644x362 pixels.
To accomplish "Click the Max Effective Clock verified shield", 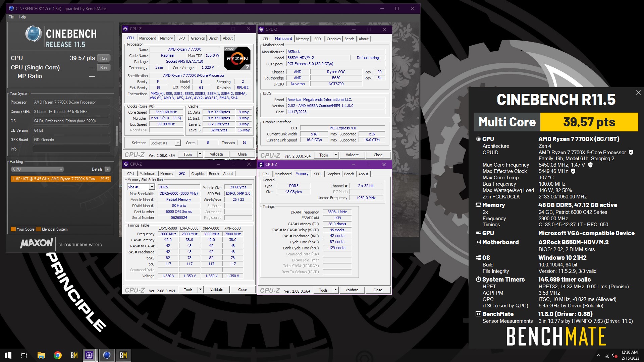I will [573, 171].
